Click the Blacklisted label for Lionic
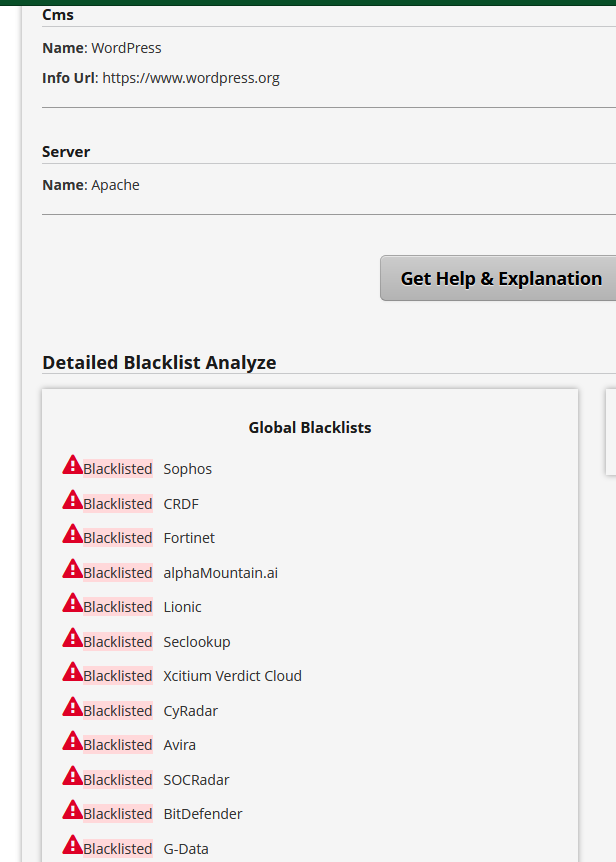 (x=118, y=607)
